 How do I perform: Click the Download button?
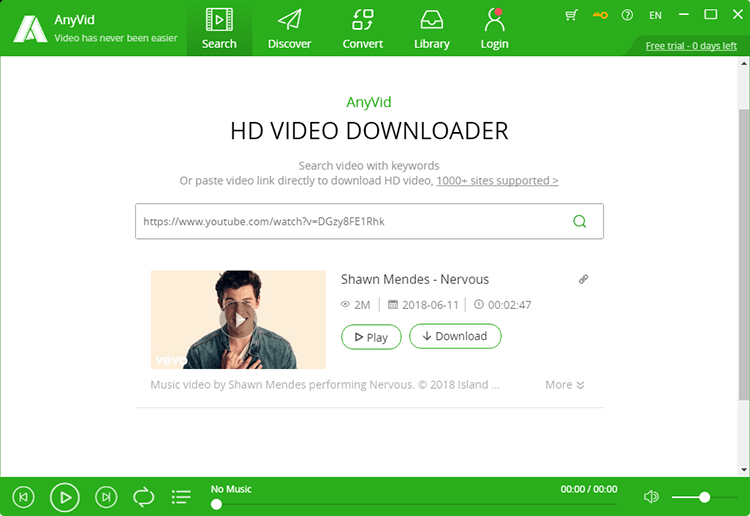[455, 336]
